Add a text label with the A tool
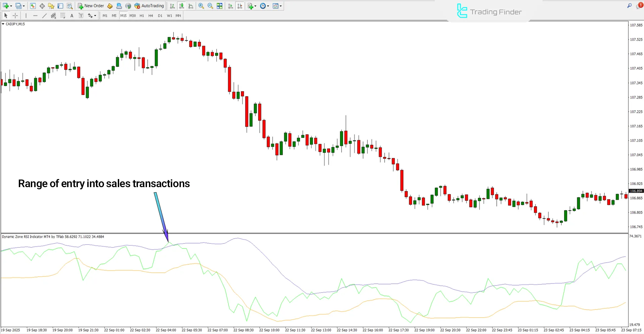644x334 pixels. pos(71,15)
